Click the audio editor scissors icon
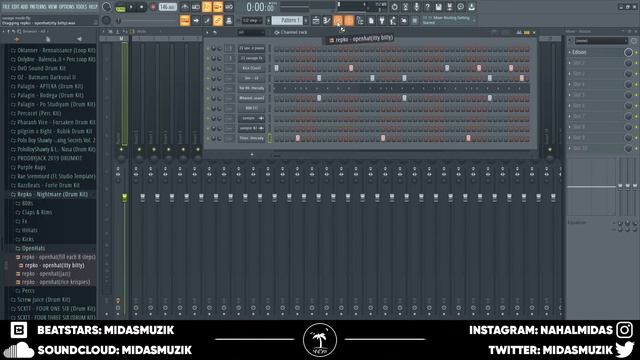This screenshot has height=360, width=640. [405, 7]
